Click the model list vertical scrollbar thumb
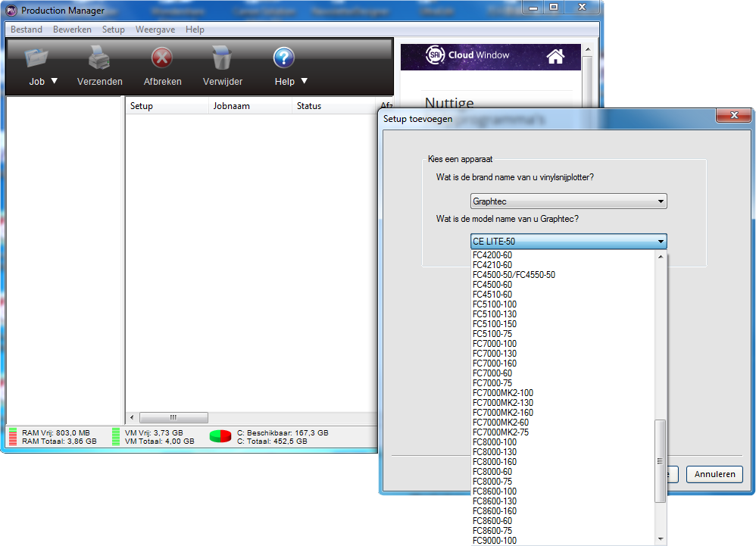The height and width of the screenshot is (546, 756). click(x=661, y=461)
